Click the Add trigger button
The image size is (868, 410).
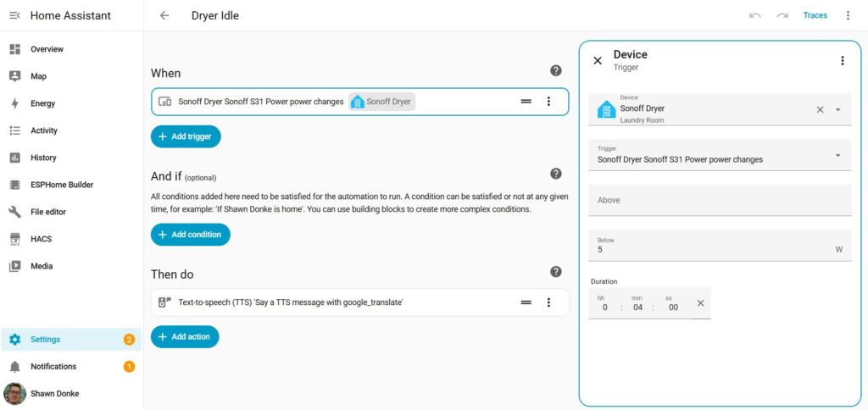pos(186,136)
